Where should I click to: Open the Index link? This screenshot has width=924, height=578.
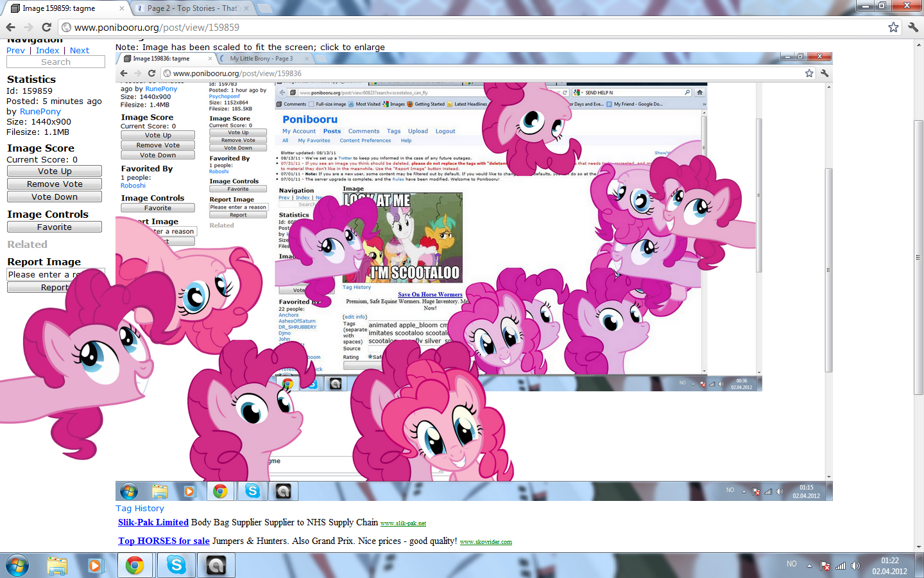click(47, 50)
